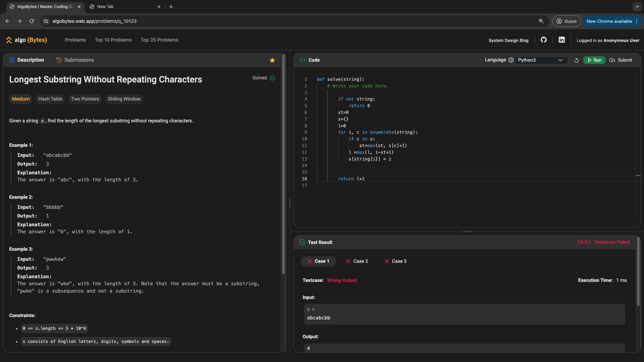Select the Python3 language dropdown
The width and height of the screenshot is (644, 362).
pyautogui.click(x=540, y=60)
